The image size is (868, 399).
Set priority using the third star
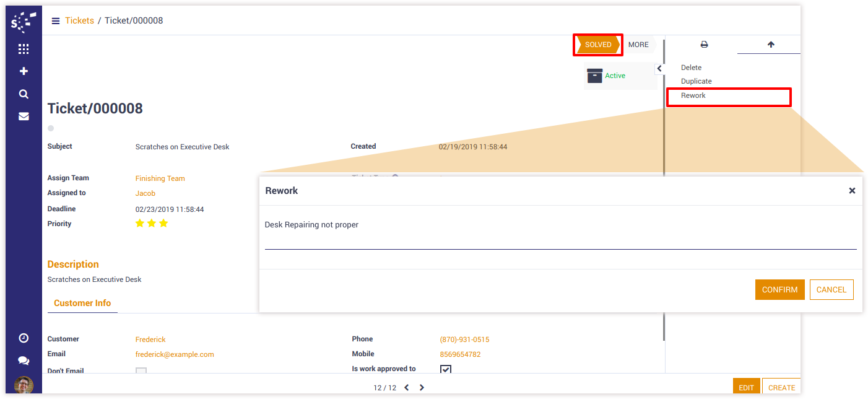coord(163,224)
